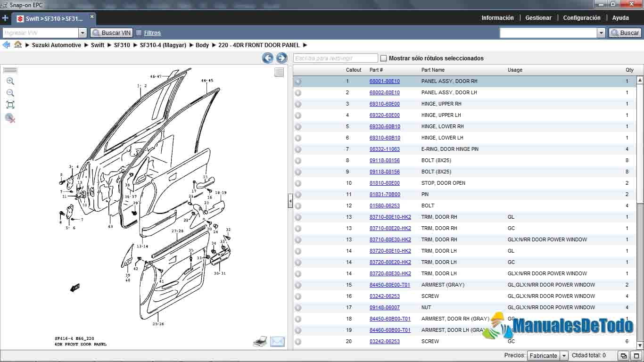Click info icon for the PIN row
644x362 pixels.
[x=298, y=195]
